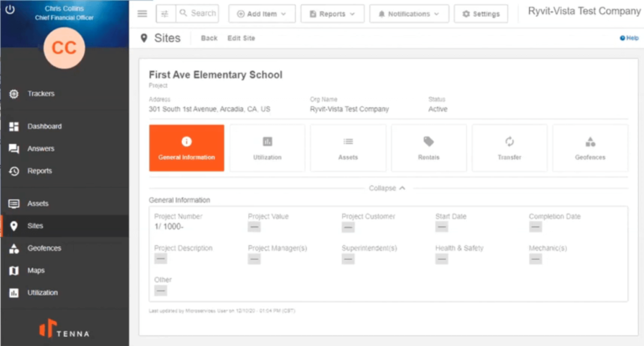Open Answers in the sidebar
This screenshot has width=644, height=346.
click(40, 148)
